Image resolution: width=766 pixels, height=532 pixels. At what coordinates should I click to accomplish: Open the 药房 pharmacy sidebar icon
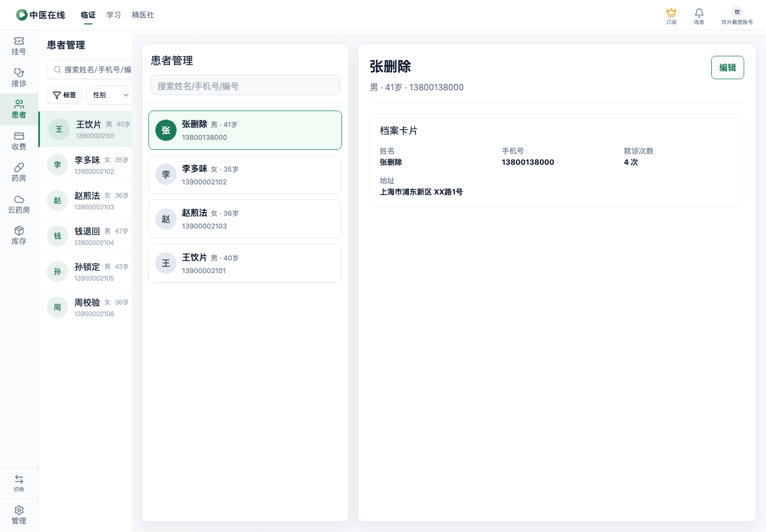[x=19, y=167]
